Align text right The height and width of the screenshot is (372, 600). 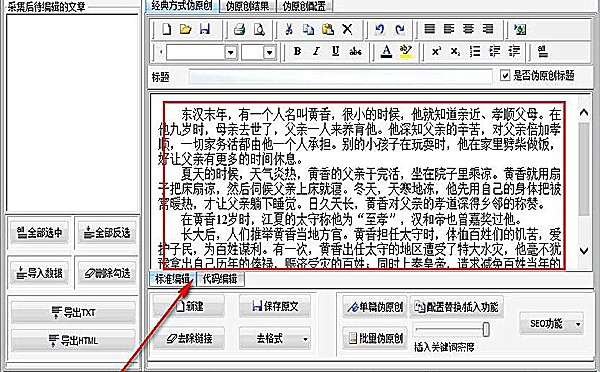pos(488,29)
